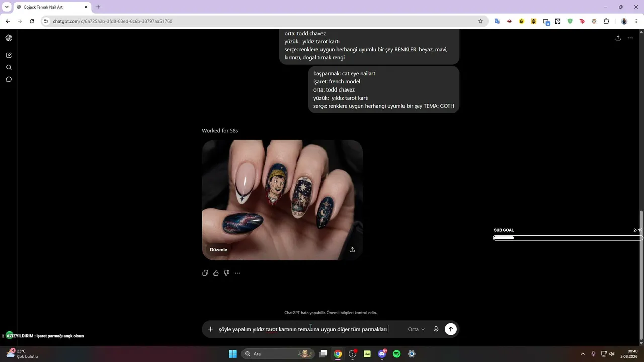Click the Düzenle button on the image
The width and height of the screenshot is (644, 362).
click(x=219, y=250)
